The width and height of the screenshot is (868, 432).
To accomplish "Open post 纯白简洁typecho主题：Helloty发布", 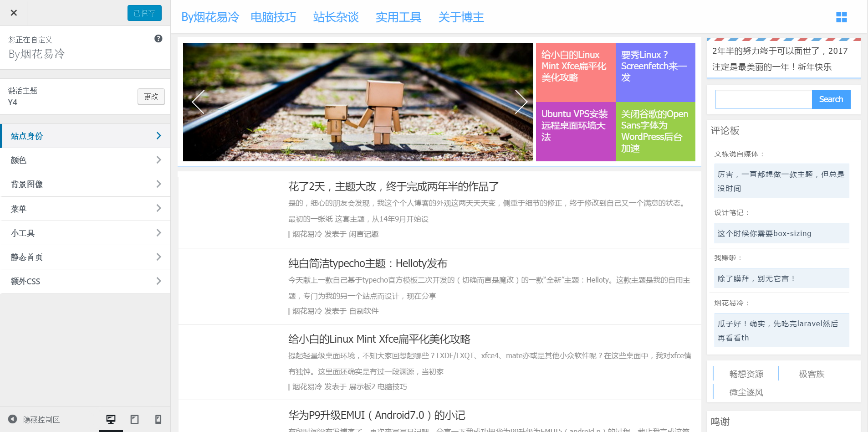I will [368, 263].
